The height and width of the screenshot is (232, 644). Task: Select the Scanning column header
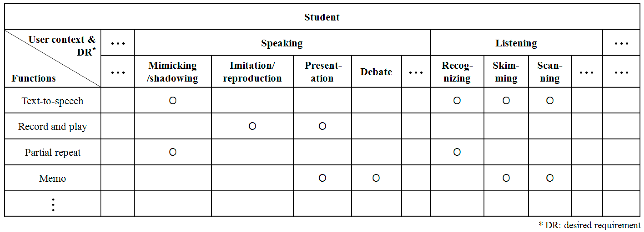pyautogui.click(x=549, y=72)
